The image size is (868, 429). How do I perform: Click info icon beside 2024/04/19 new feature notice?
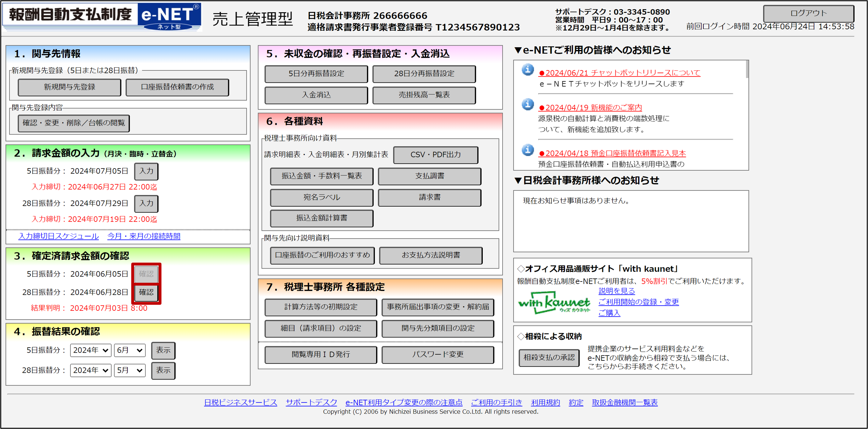[527, 104]
